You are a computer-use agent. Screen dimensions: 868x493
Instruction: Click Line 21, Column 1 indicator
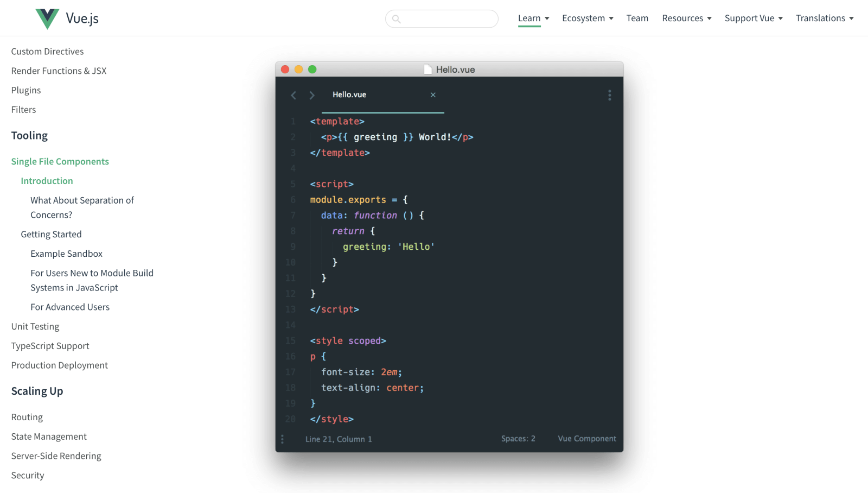[339, 439]
